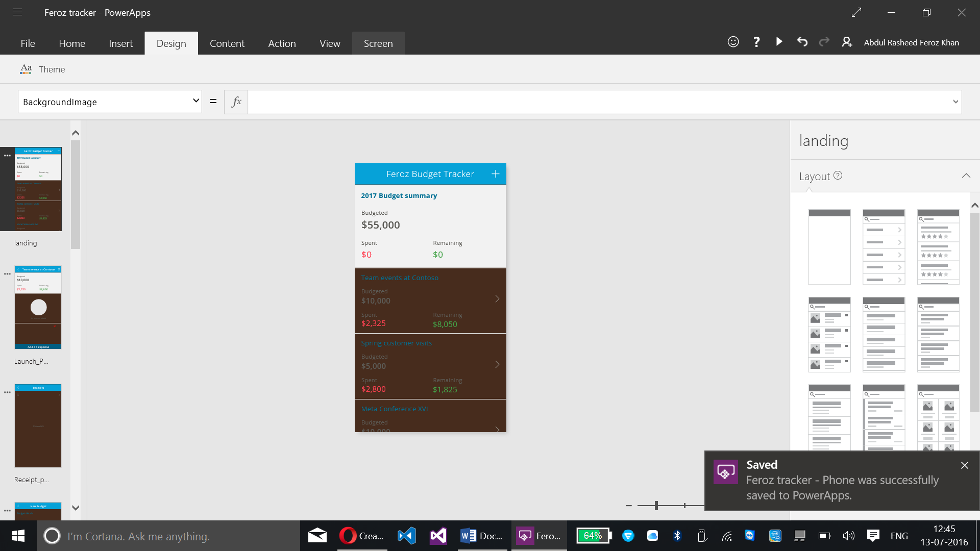Open Receipt_p screen ellipsis menu

click(7, 392)
